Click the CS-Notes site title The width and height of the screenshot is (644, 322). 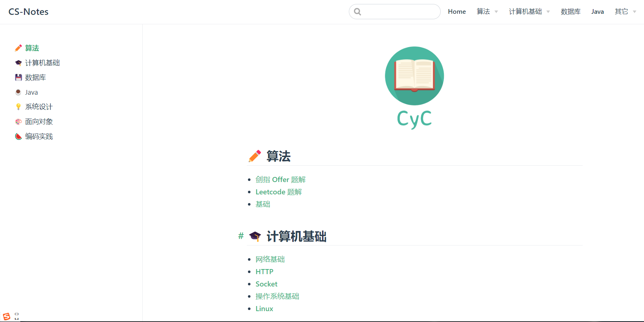pos(28,12)
